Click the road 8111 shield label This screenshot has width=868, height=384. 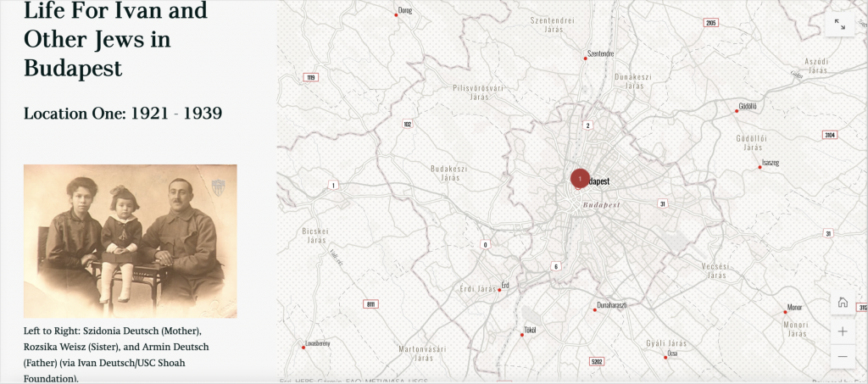370,303
